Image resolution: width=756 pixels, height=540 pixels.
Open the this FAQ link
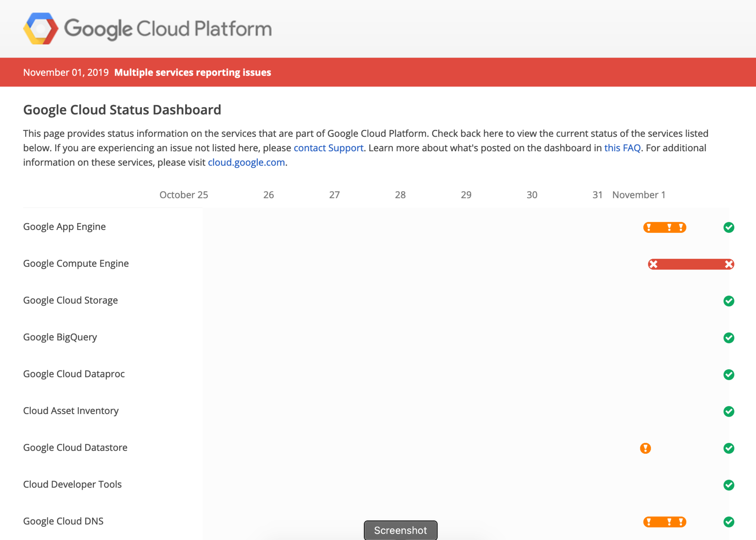622,148
